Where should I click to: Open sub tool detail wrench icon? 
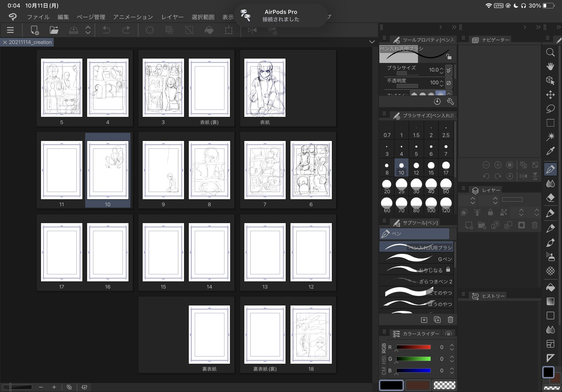point(450,101)
